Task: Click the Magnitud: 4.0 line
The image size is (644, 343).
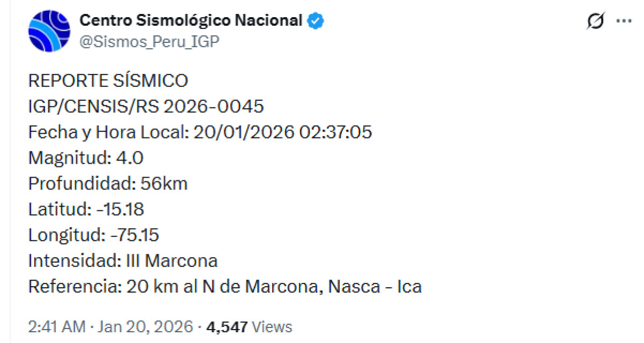Action: (85, 158)
